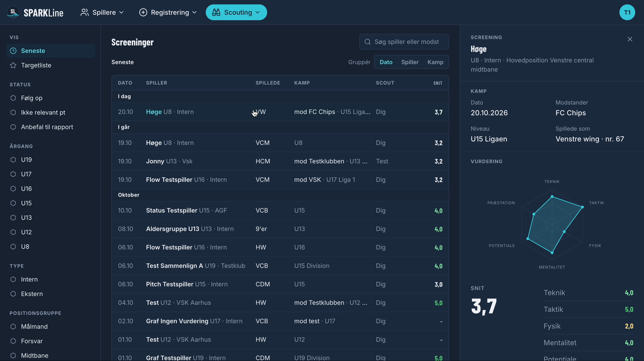
Task: Toggle the Følg op status filter
Action: point(51,98)
